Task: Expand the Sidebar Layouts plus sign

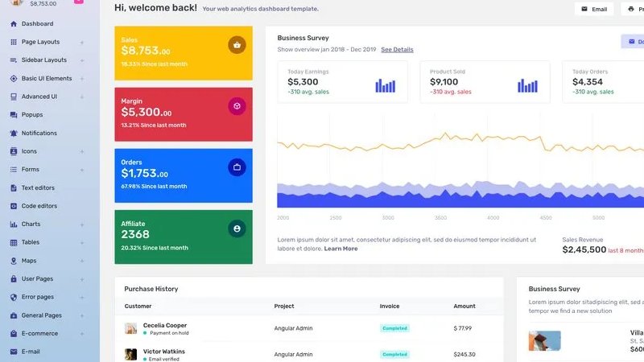Action: tap(82, 60)
